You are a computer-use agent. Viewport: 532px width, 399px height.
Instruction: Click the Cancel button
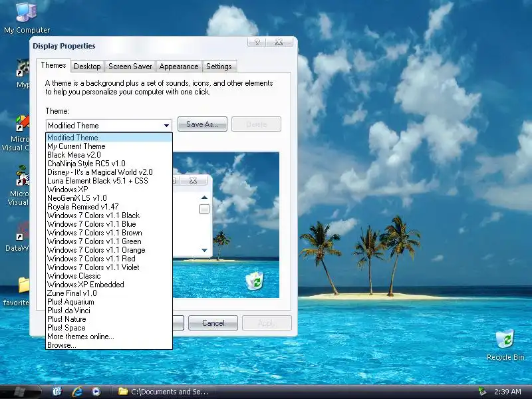click(213, 323)
